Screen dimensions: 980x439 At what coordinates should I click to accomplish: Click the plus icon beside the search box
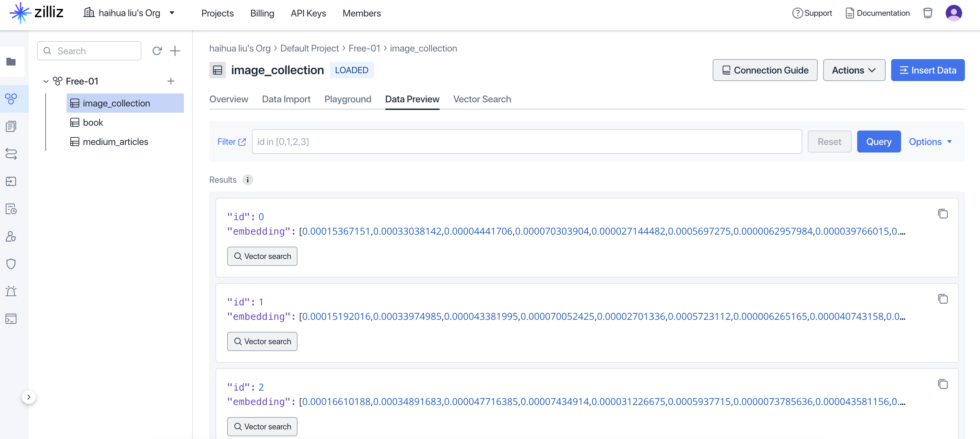[x=175, y=51]
